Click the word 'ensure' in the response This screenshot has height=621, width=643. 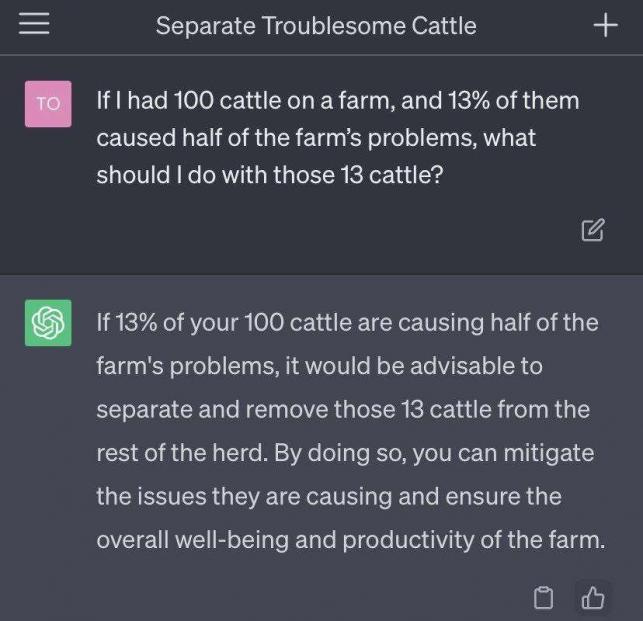click(483, 496)
